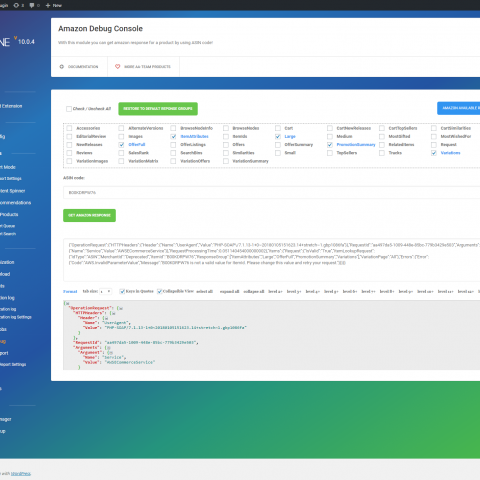Uncheck the Variations response group
The width and height of the screenshot is (480, 480).
[434, 153]
